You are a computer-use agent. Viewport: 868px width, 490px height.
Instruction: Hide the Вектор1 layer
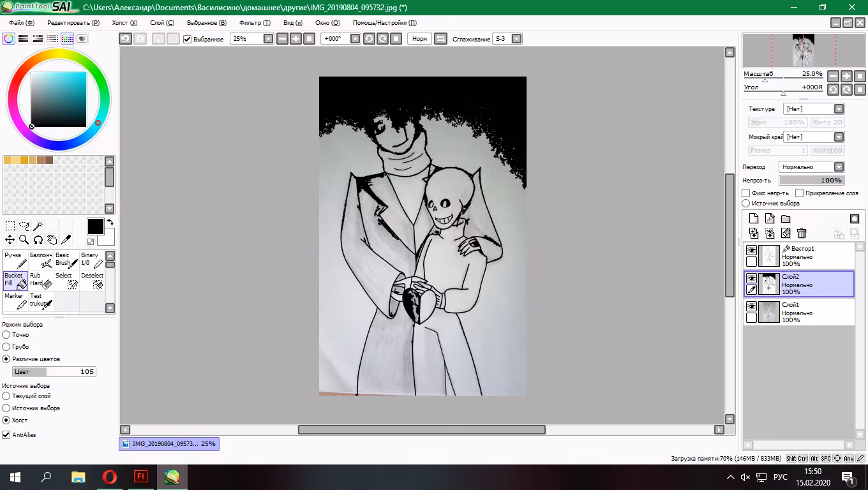click(751, 250)
